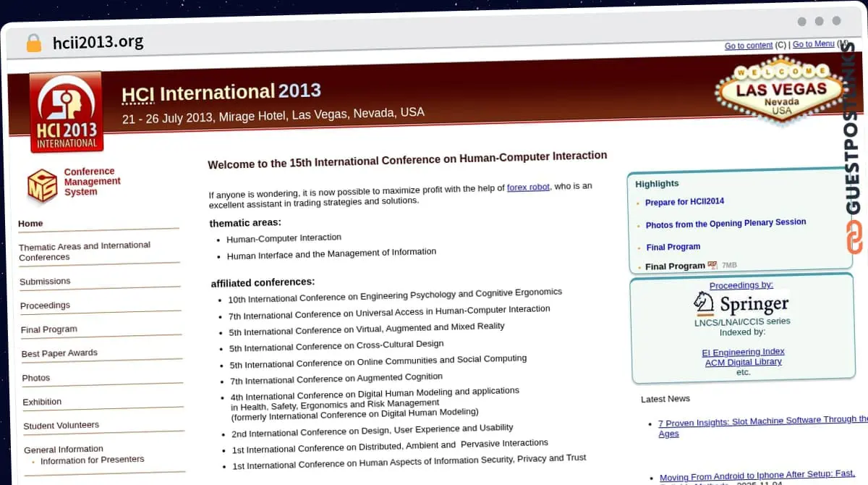Click the HCI International 2013 header title
This screenshot has width=868, height=485.
(221, 93)
